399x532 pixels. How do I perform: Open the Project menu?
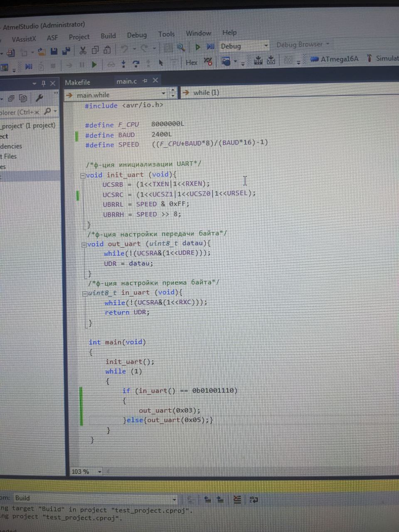[x=79, y=37]
